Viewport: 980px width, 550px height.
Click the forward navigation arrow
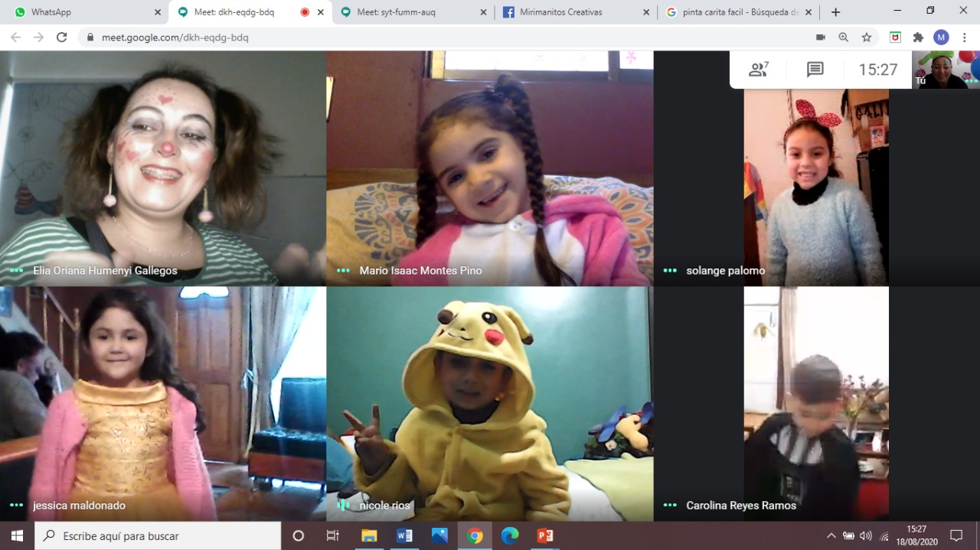pyautogui.click(x=39, y=37)
